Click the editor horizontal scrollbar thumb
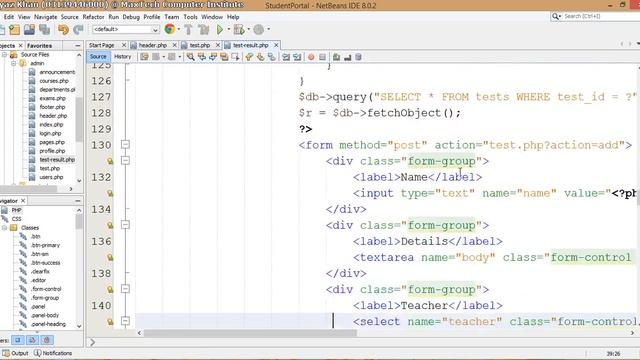Screen dimensions: 640x360 251,333
